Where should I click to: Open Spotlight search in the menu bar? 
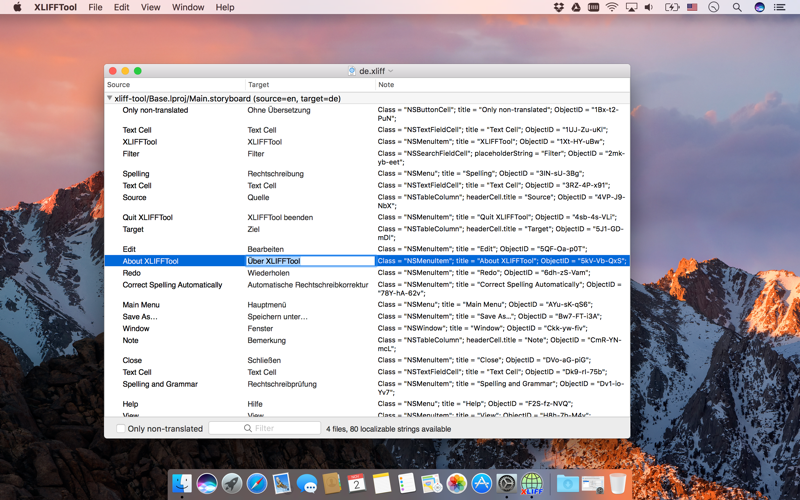(737, 7)
